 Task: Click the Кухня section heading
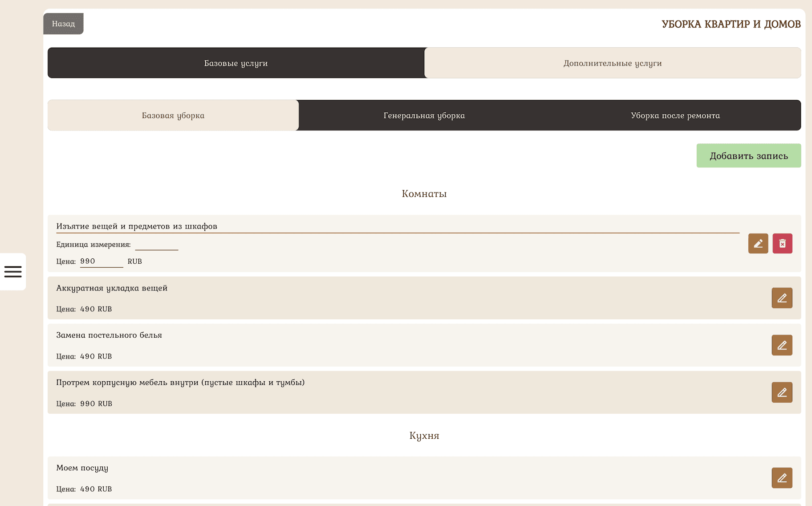(x=424, y=436)
